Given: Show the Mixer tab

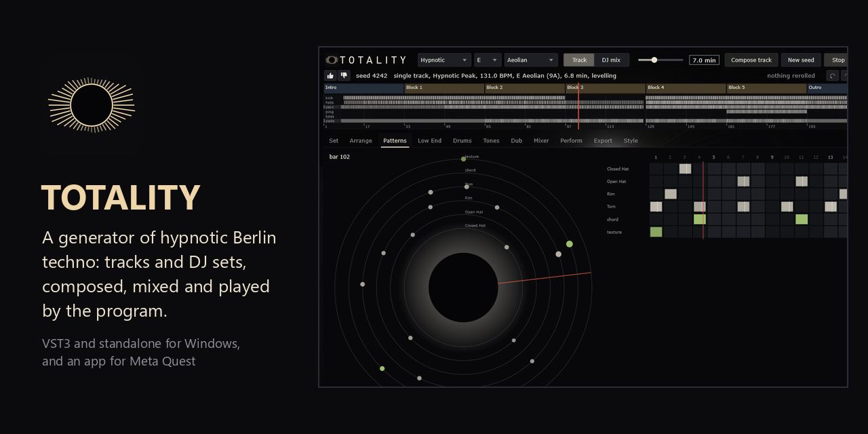Looking at the screenshot, I should pyautogui.click(x=541, y=141).
